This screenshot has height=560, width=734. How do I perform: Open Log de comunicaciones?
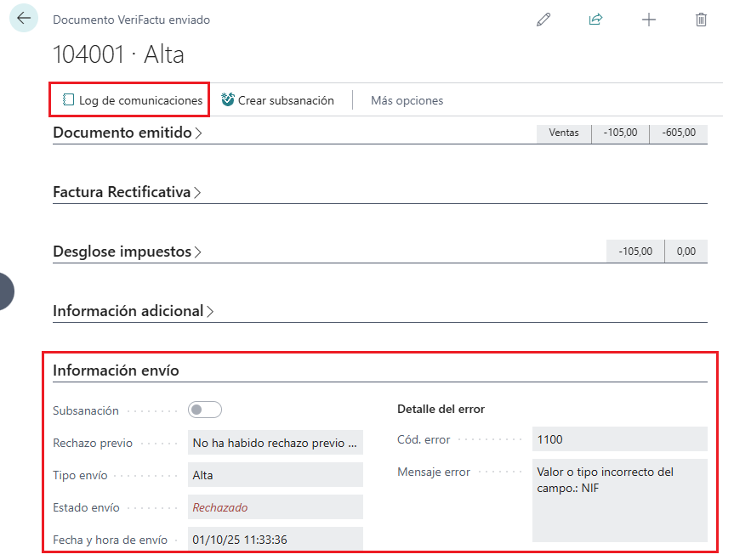click(133, 100)
